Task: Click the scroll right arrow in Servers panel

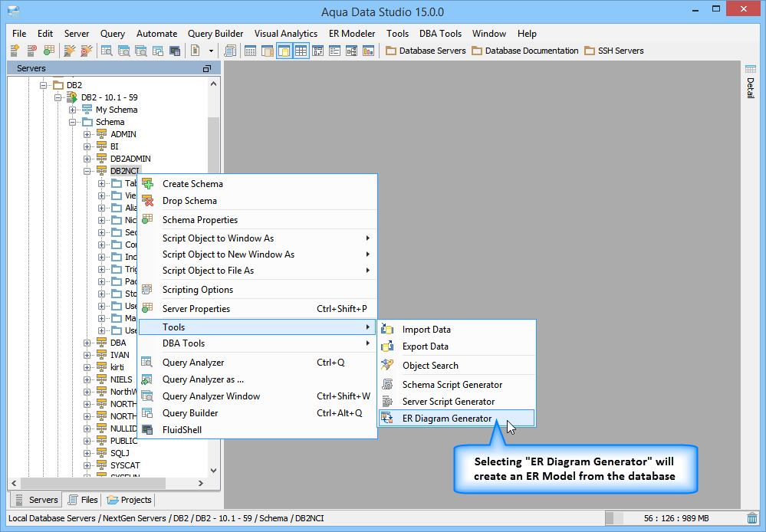Action: [200, 483]
